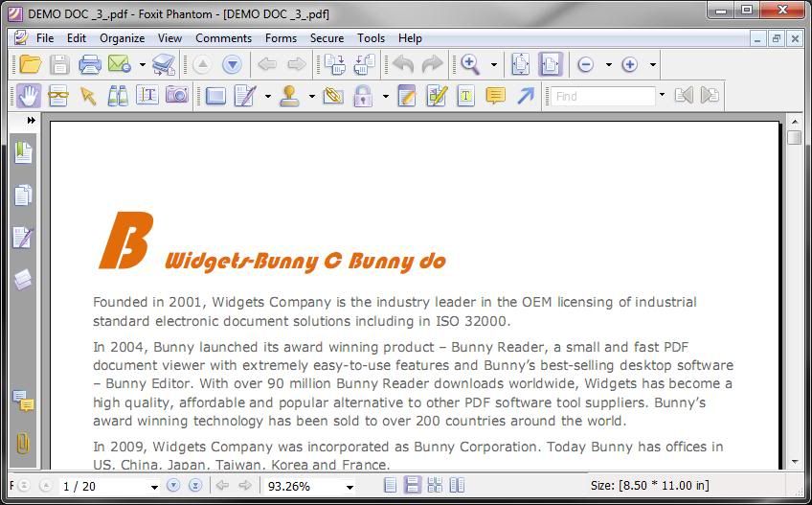Open the Bookmarks panel in sidebar
The width and height of the screenshot is (812, 505).
coord(23,152)
